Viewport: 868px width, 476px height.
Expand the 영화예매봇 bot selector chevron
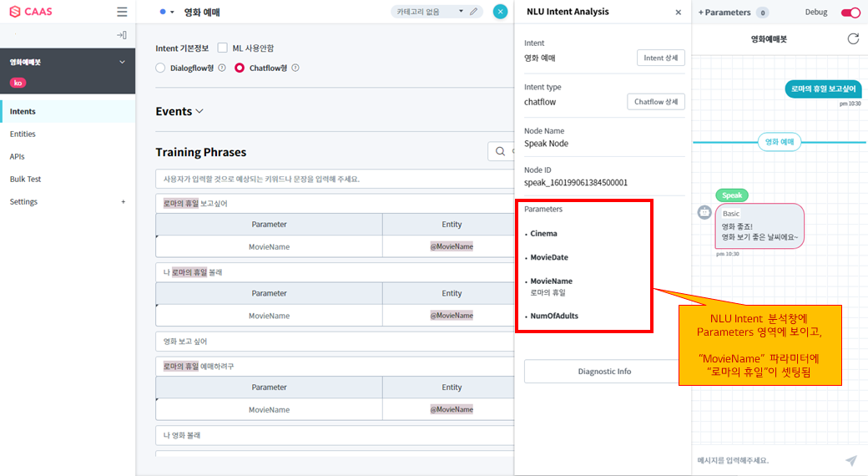pos(122,62)
